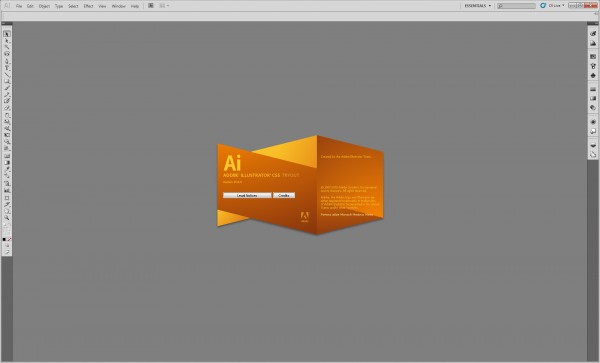Select the Column Graph tool
Image resolution: width=600 pixels, height=363 pixels.
[x=7, y=190]
